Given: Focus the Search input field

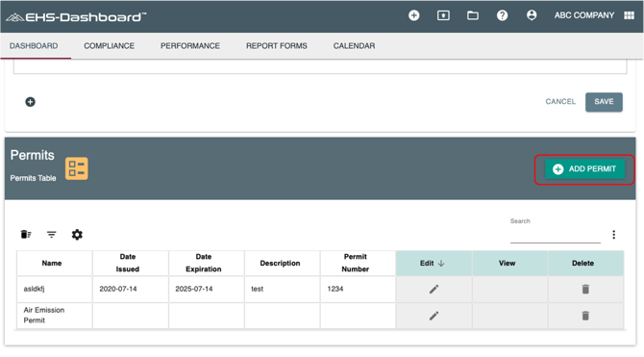Looking at the screenshot, I should [x=556, y=236].
